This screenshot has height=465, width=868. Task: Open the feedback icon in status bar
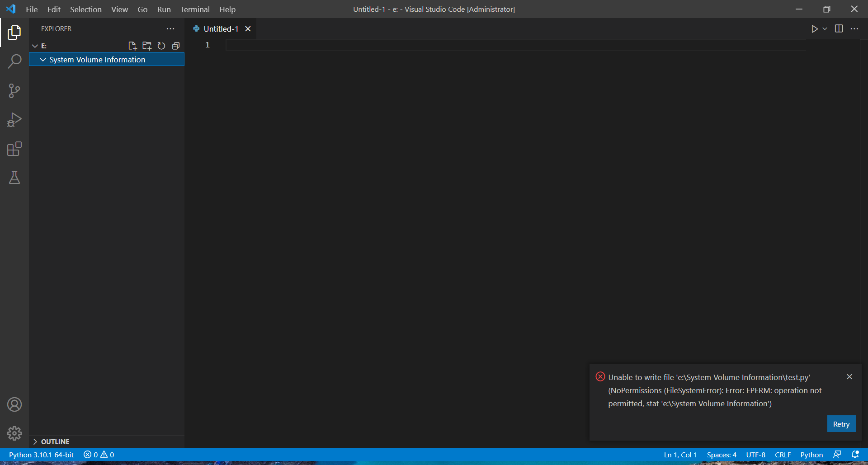[837, 455]
